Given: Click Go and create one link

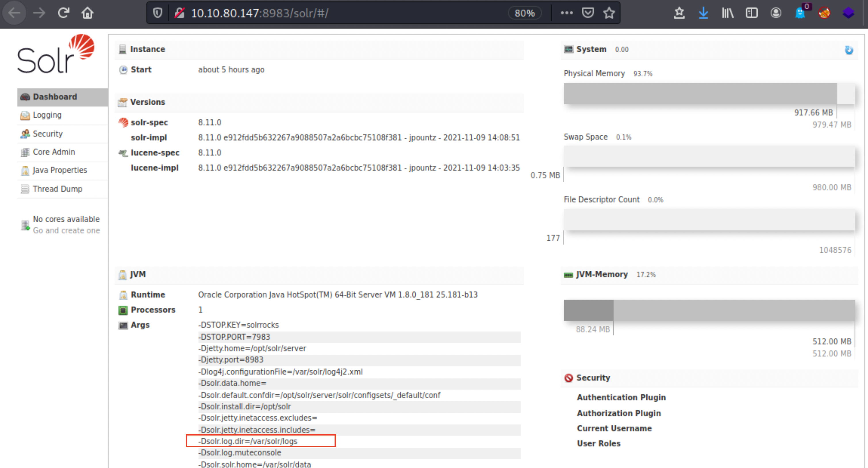Looking at the screenshot, I should [x=66, y=231].
